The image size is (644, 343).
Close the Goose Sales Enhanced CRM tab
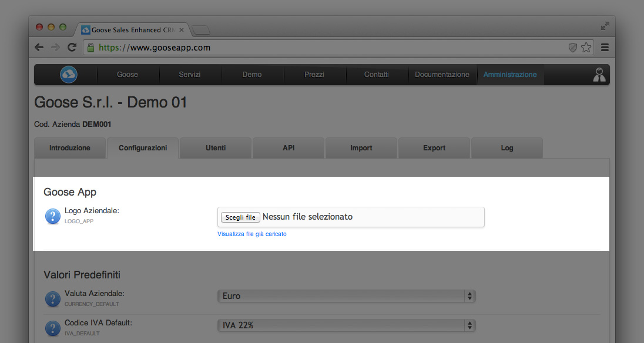(182, 30)
